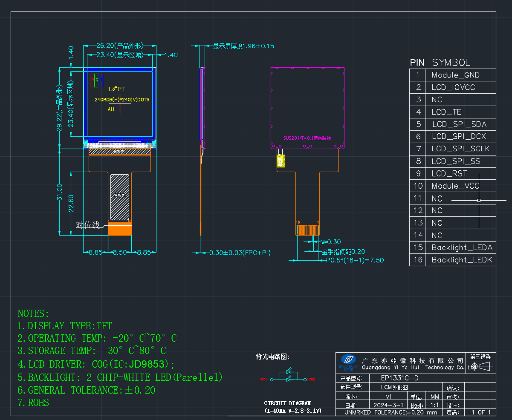Select the OPERATING TEMP note line
Viewport: 512px width, 420px height.
(97, 339)
